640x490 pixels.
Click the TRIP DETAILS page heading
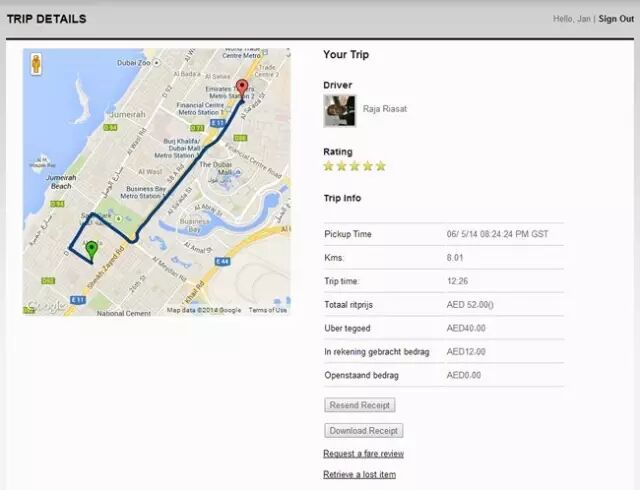click(x=47, y=19)
